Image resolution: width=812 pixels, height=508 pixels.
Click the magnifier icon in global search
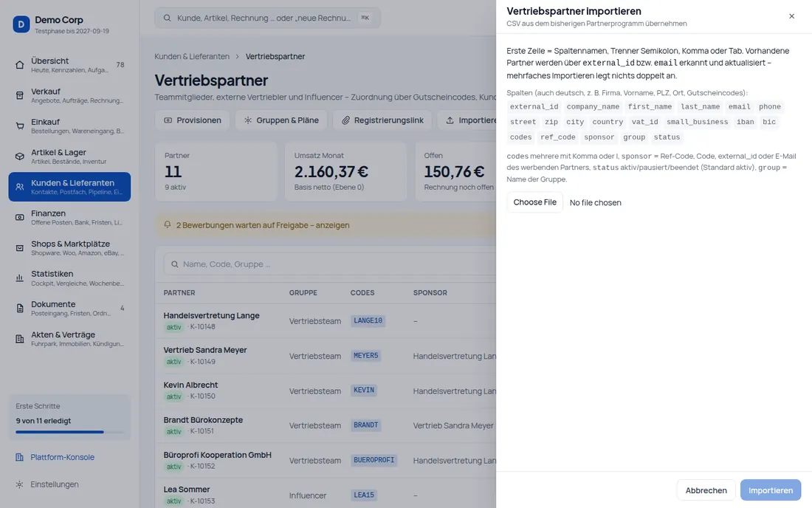(x=168, y=18)
